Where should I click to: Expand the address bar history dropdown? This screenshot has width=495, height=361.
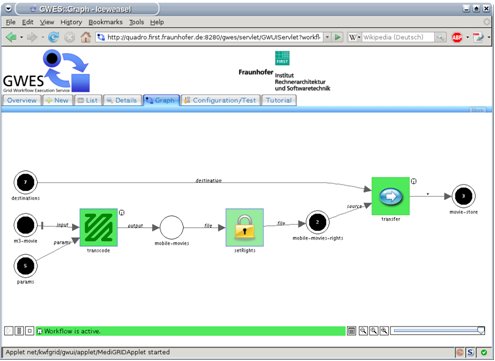pos(327,37)
